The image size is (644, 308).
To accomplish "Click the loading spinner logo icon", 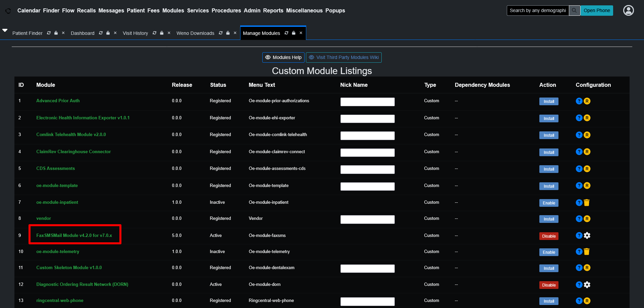I will click(8, 11).
